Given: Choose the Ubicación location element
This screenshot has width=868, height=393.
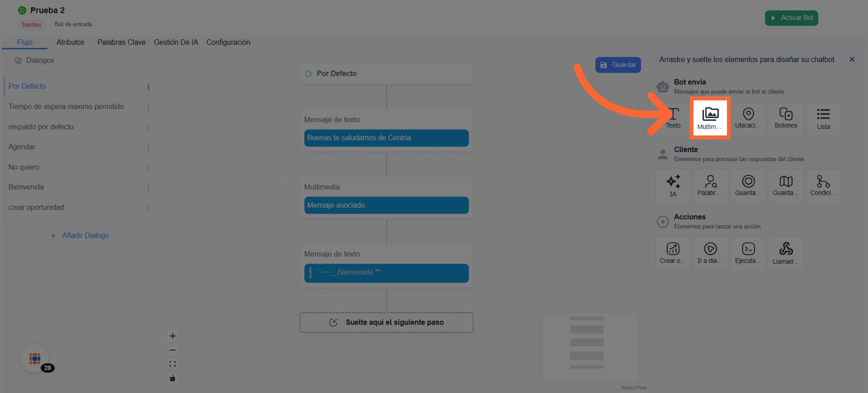Looking at the screenshot, I should coord(748,118).
